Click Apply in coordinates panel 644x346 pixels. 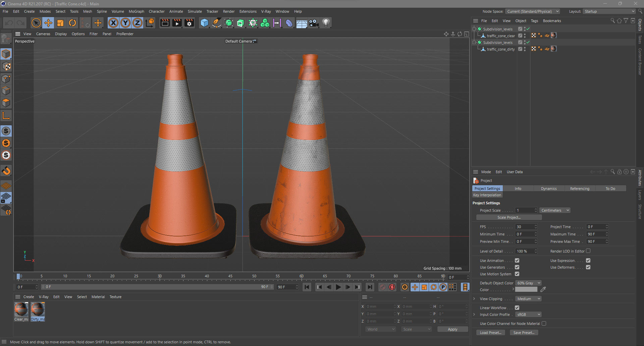[x=452, y=329]
